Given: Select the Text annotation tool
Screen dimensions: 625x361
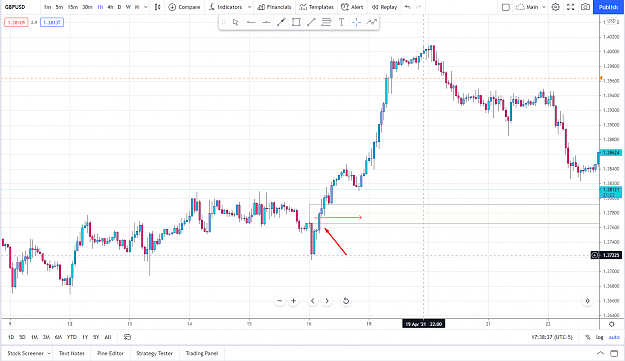Looking at the screenshot, I should (342, 22).
